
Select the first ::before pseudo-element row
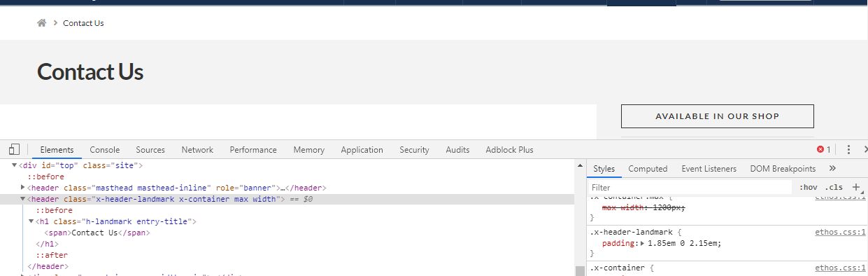(46, 177)
